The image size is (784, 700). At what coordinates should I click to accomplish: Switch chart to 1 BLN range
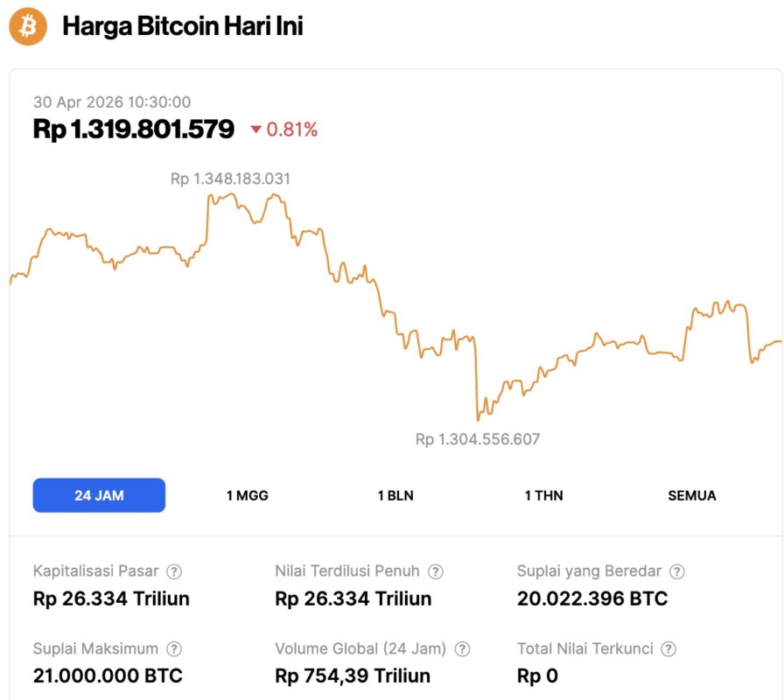click(395, 495)
